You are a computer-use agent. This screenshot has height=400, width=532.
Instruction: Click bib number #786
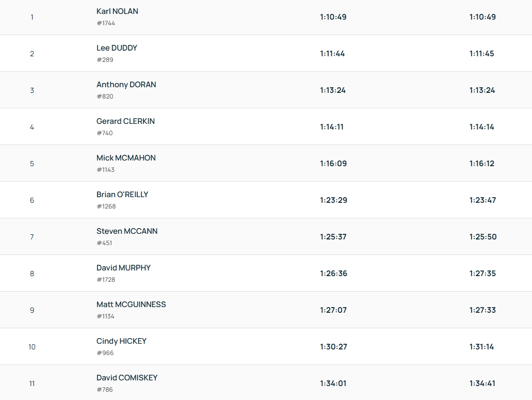(x=105, y=390)
